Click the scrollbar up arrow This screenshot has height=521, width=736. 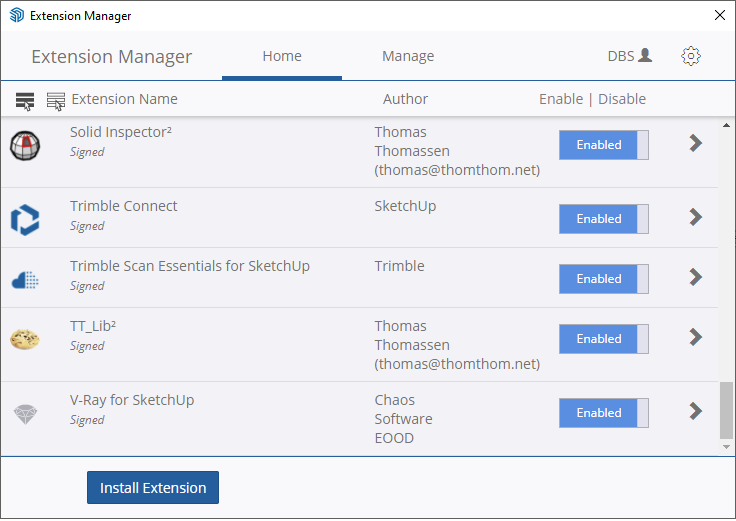726,125
